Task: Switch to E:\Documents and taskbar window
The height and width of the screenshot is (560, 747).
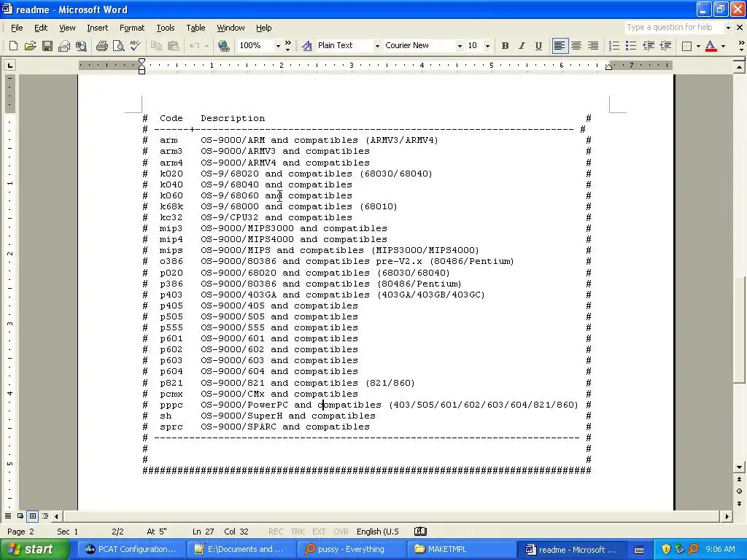Action: 241,549
